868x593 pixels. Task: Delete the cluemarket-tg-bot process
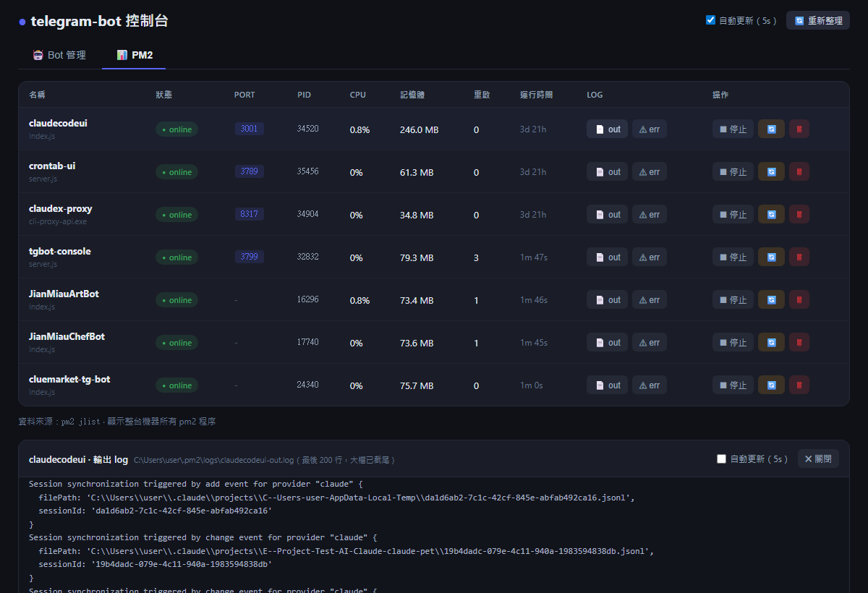click(x=799, y=385)
